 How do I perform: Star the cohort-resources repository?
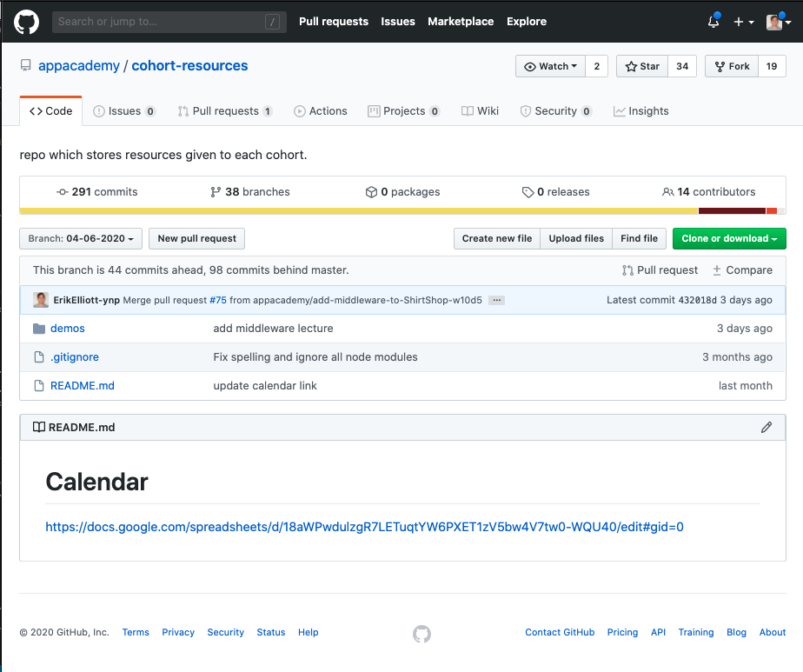tap(642, 66)
